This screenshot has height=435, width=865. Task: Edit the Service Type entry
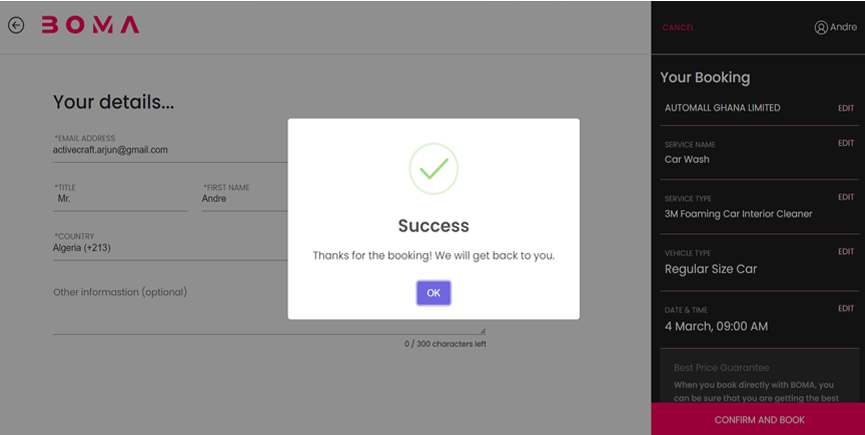846,197
